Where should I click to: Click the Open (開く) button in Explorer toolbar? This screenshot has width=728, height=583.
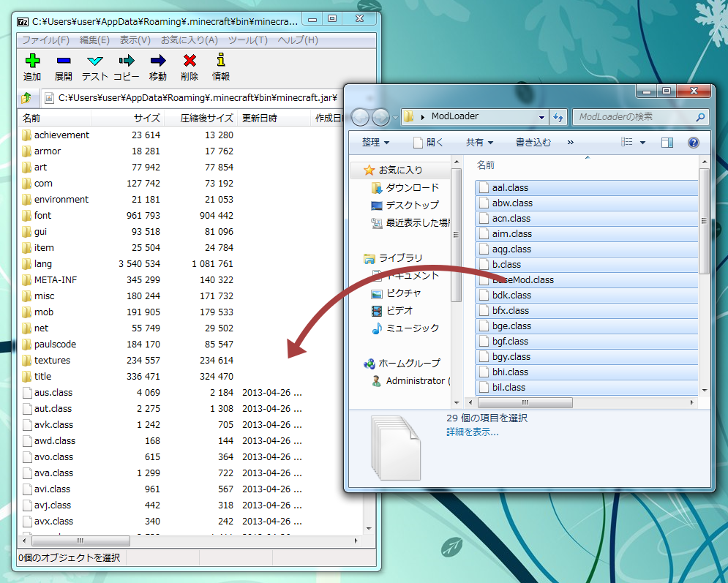tap(428, 143)
